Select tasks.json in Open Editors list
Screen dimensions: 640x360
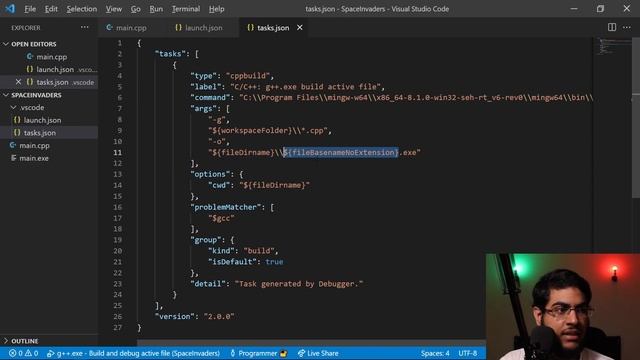coord(52,82)
